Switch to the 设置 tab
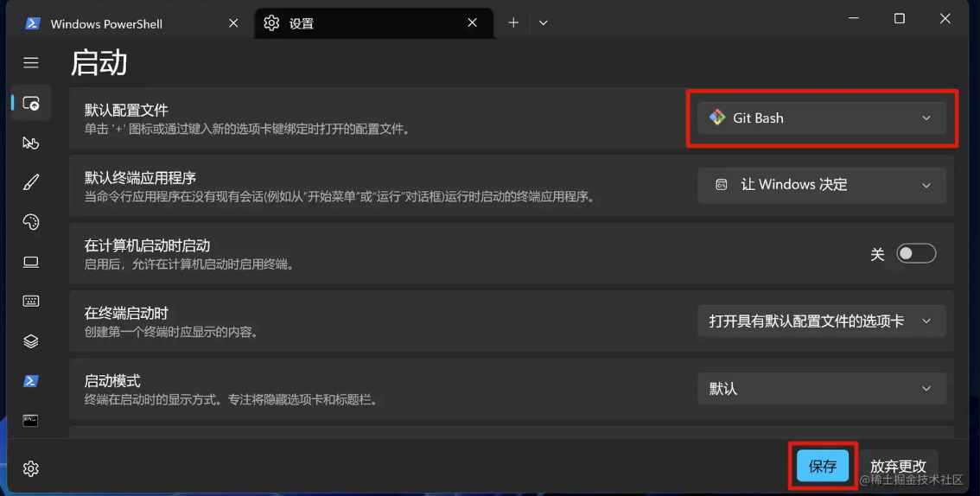 (x=363, y=23)
